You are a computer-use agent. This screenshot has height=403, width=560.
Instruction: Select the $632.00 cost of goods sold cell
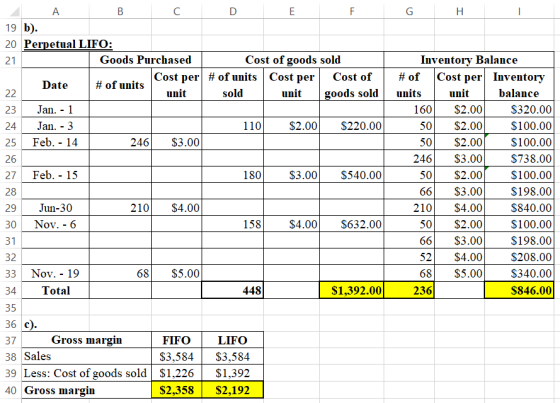[x=352, y=224]
